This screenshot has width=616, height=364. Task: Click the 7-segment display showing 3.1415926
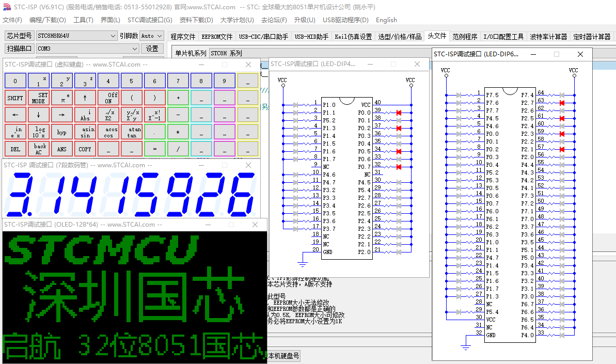point(131,194)
